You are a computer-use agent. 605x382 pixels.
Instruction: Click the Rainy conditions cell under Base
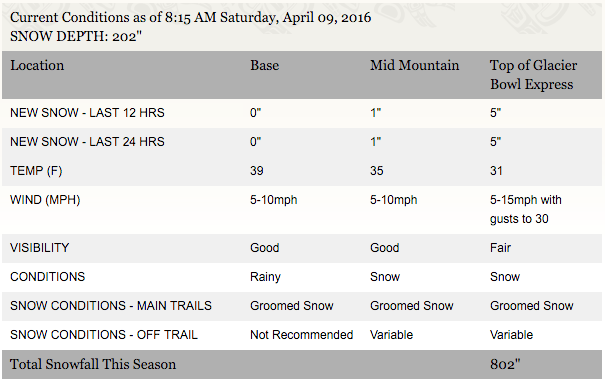[265, 277]
